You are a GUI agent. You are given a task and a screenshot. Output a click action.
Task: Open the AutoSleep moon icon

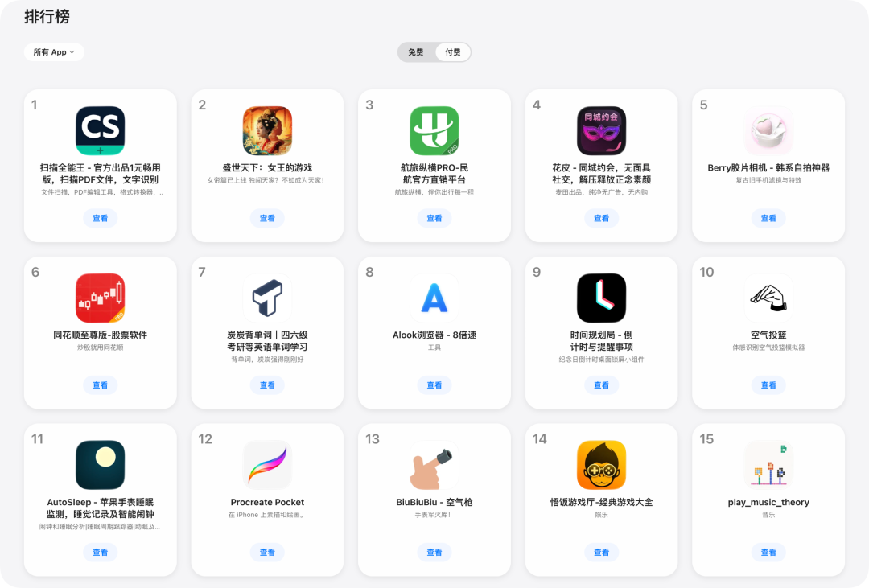(x=101, y=465)
